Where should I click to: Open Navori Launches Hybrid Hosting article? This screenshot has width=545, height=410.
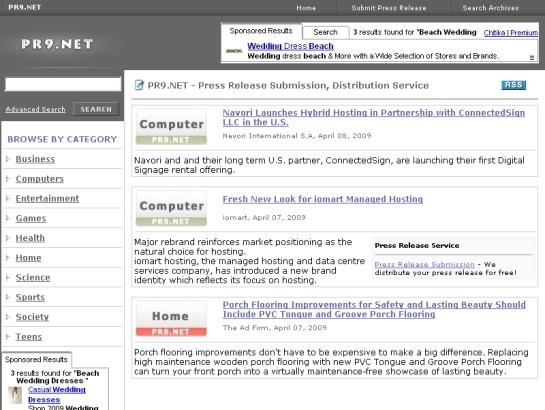tap(374, 117)
